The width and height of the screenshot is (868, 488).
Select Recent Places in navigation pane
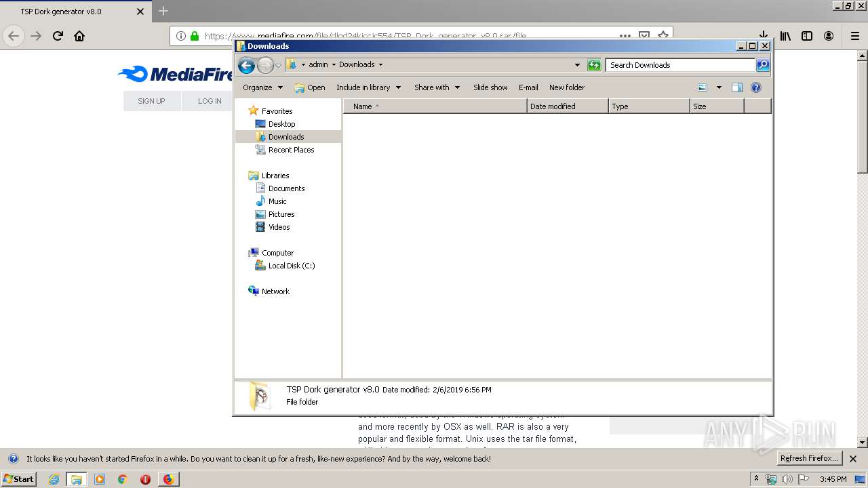291,150
